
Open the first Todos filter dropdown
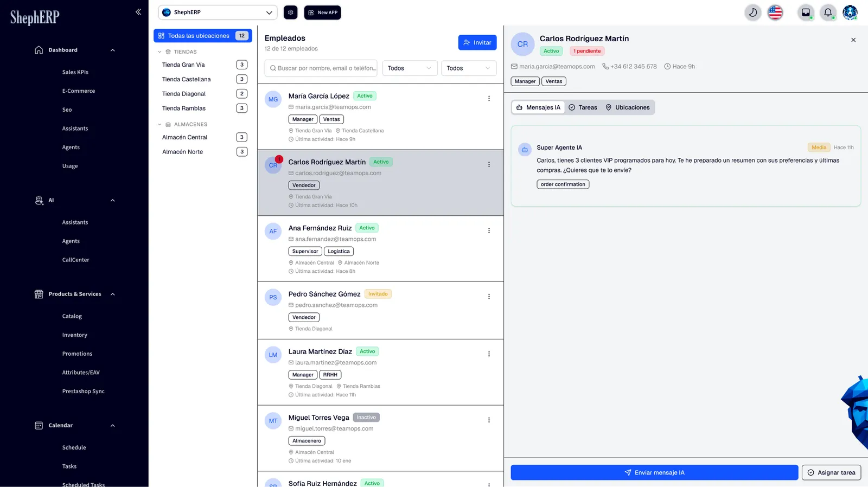tap(410, 68)
